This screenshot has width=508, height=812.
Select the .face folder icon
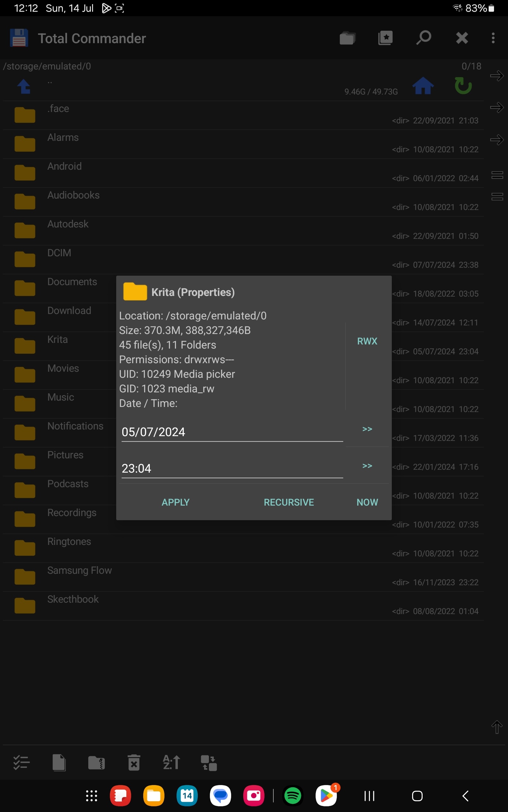[25, 115]
